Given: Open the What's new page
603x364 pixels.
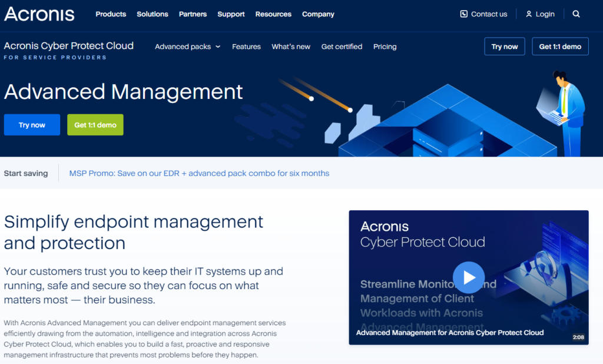Looking at the screenshot, I should 291,47.
